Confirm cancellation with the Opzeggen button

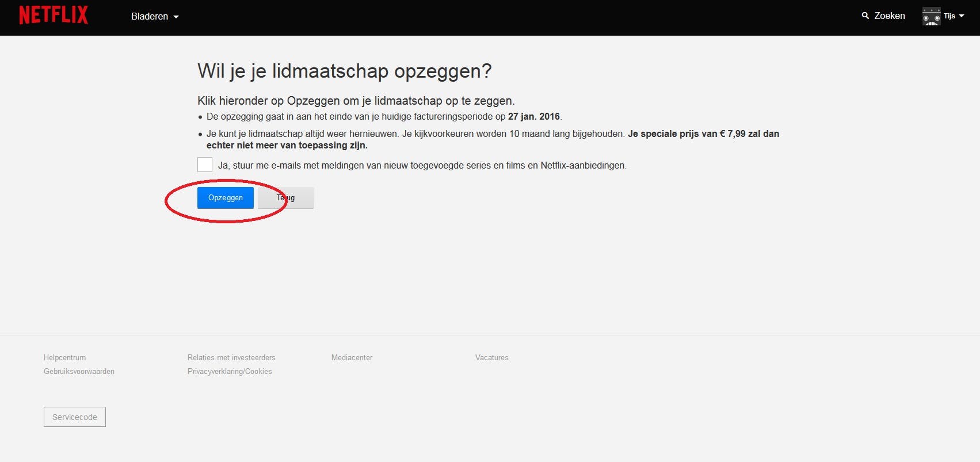(226, 198)
